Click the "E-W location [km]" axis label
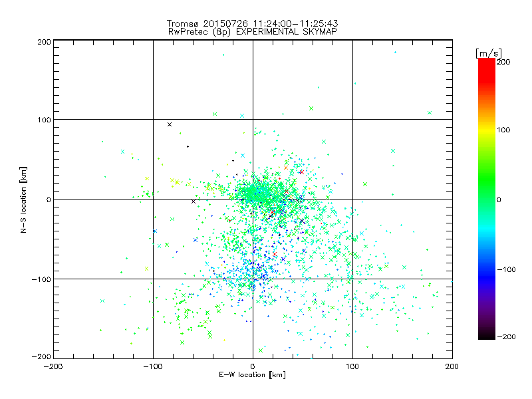This screenshot has width=532, height=399. coord(252,375)
